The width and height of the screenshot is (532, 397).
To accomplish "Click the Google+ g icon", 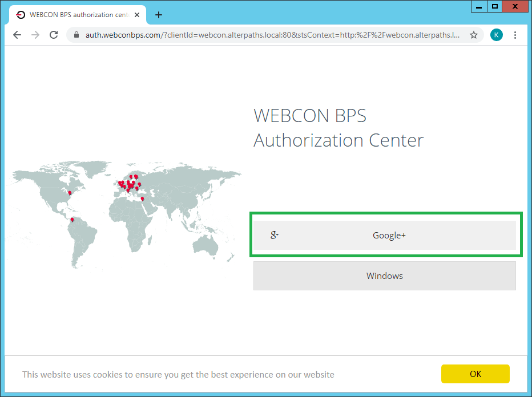I will (274, 234).
